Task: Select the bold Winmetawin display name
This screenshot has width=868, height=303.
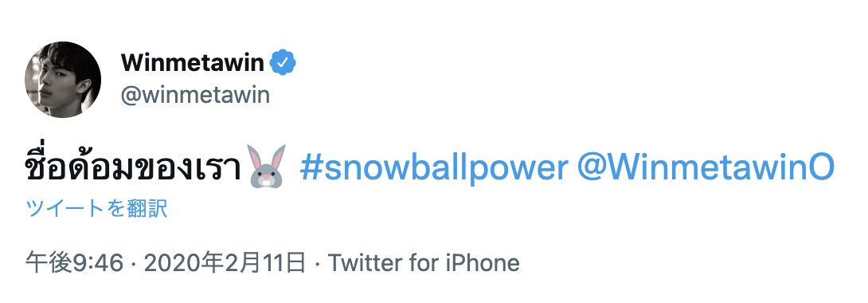Action: (193, 63)
